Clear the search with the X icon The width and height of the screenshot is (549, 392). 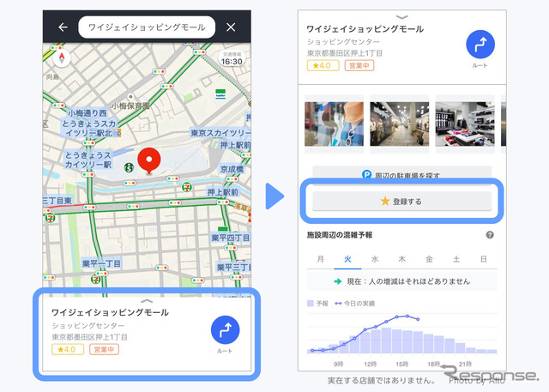231,27
